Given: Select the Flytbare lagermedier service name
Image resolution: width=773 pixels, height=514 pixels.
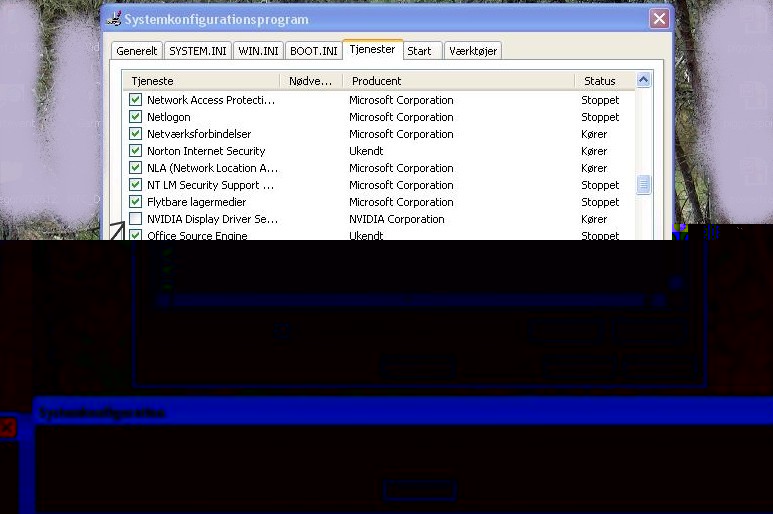Looking at the screenshot, I should coord(197,202).
